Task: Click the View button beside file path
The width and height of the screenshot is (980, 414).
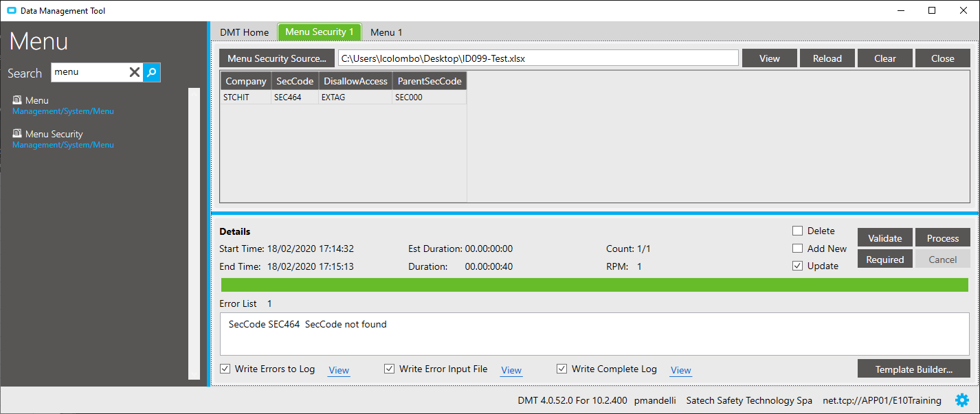Action: coord(770,58)
